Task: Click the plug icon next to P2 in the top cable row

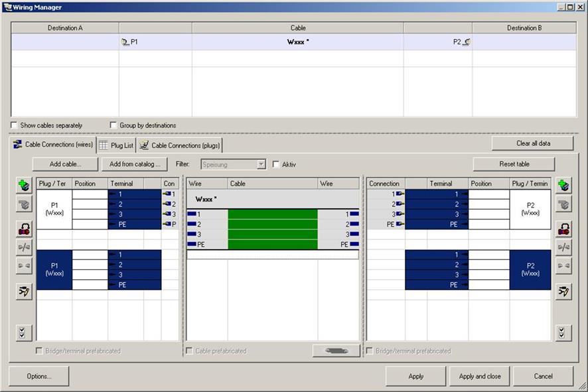Action: point(466,42)
